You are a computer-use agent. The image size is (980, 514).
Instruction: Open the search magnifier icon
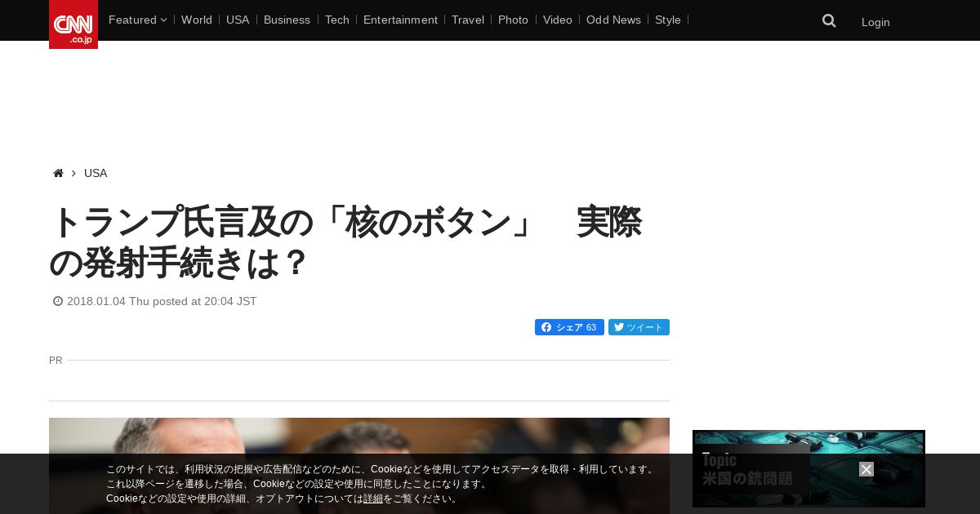click(829, 21)
